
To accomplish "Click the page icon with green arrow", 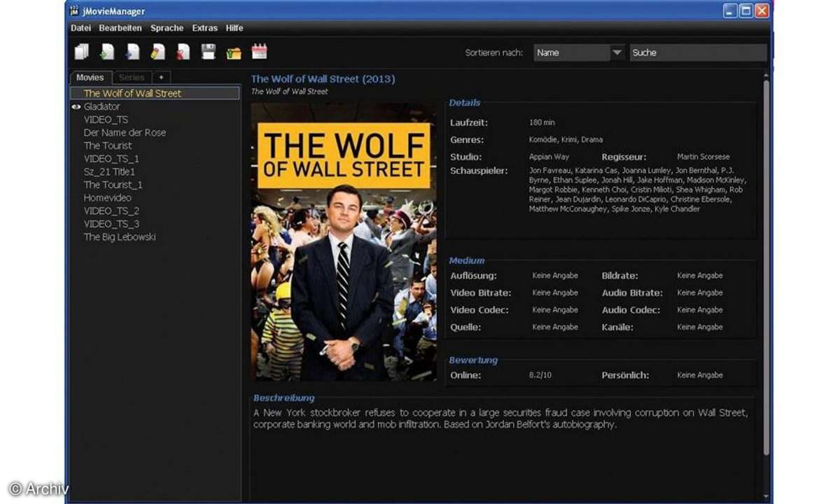I will tap(107, 52).
